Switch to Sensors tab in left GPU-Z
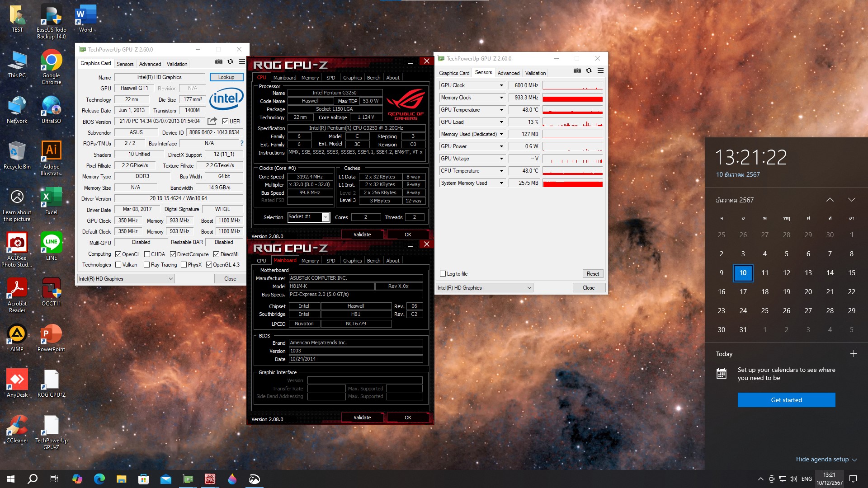The height and width of the screenshot is (488, 868). tap(125, 64)
